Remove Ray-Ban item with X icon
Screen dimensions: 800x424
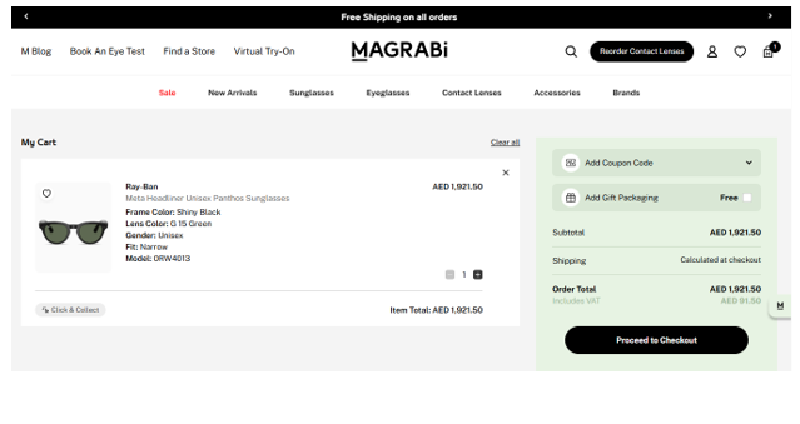click(506, 172)
